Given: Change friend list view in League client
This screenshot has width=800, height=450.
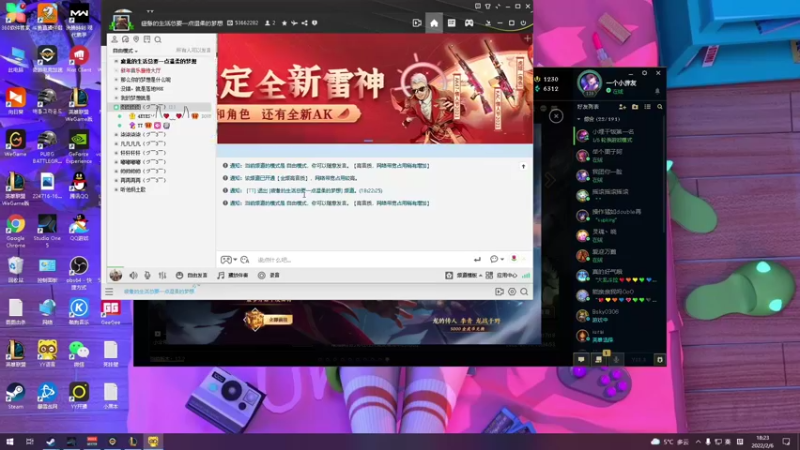Looking at the screenshot, I should pos(647,107).
